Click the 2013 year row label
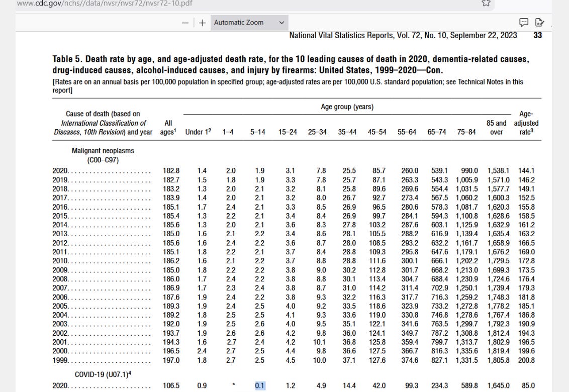The width and height of the screenshot is (569, 392). click(x=60, y=234)
